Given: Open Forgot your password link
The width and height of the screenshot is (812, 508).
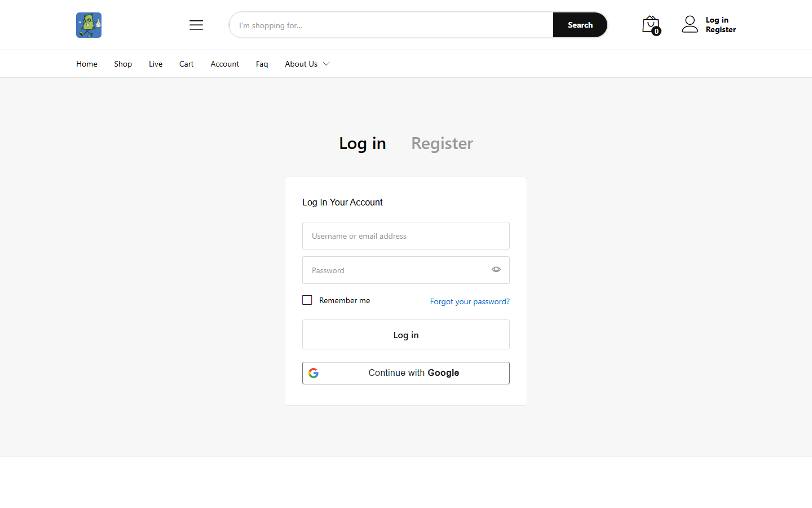Looking at the screenshot, I should tap(470, 301).
